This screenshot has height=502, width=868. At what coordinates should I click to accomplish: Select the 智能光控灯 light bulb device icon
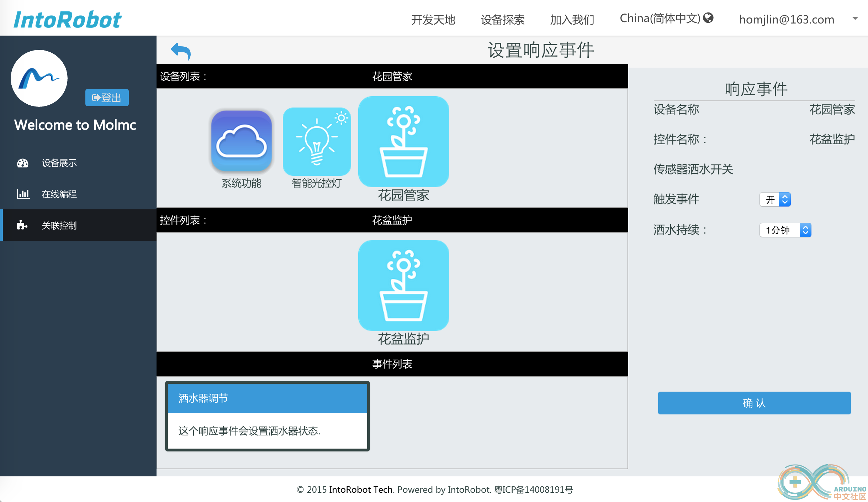coord(317,142)
